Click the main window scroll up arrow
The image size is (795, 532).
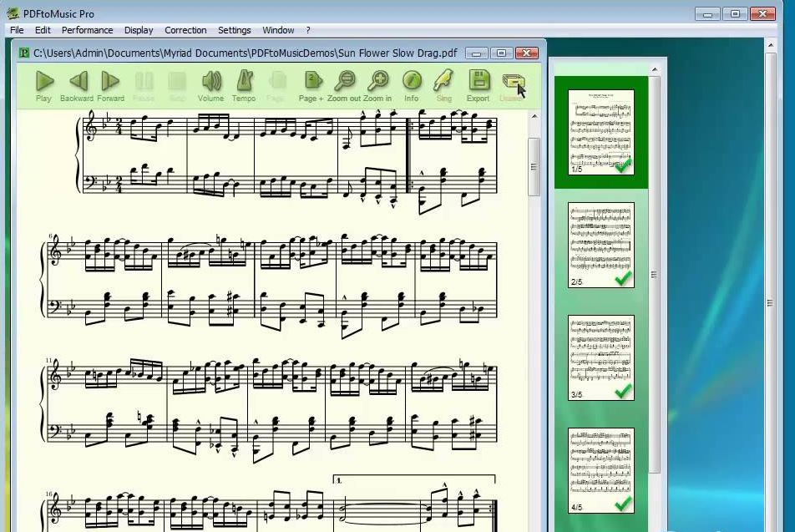tap(771, 45)
